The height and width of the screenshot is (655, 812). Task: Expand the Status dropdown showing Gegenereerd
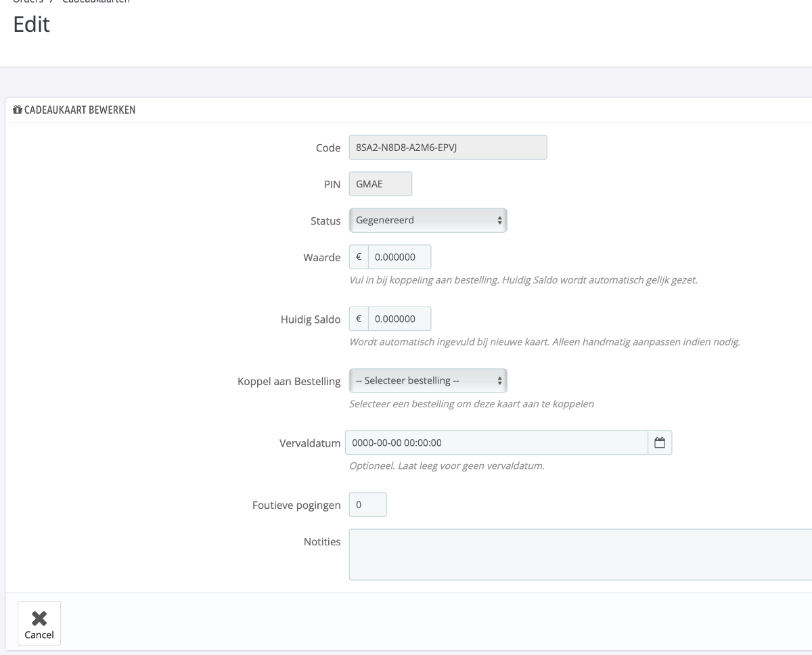pos(428,220)
